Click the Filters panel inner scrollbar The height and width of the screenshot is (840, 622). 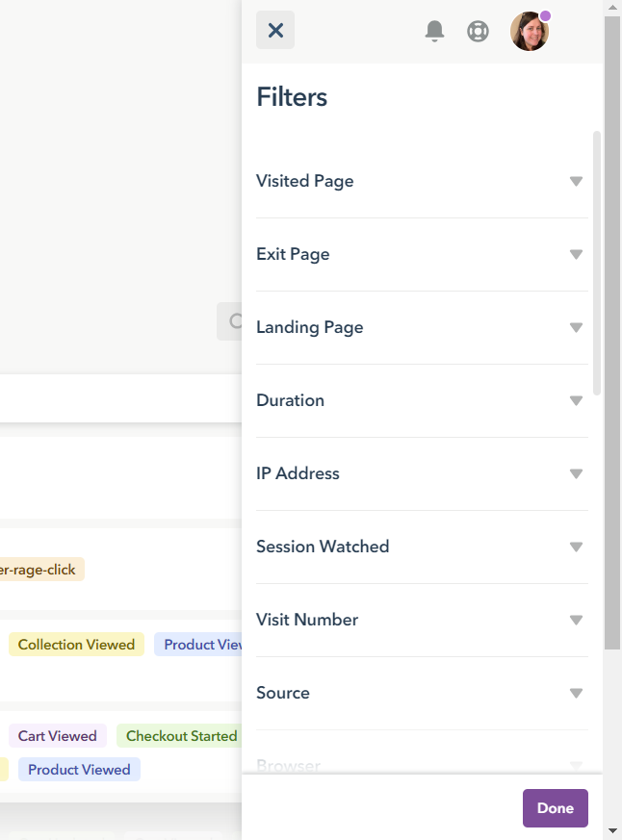[596, 263]
